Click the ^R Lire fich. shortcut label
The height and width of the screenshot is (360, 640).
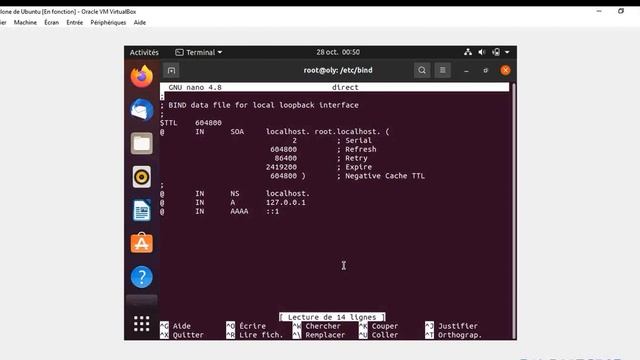(x=255, y=335)
